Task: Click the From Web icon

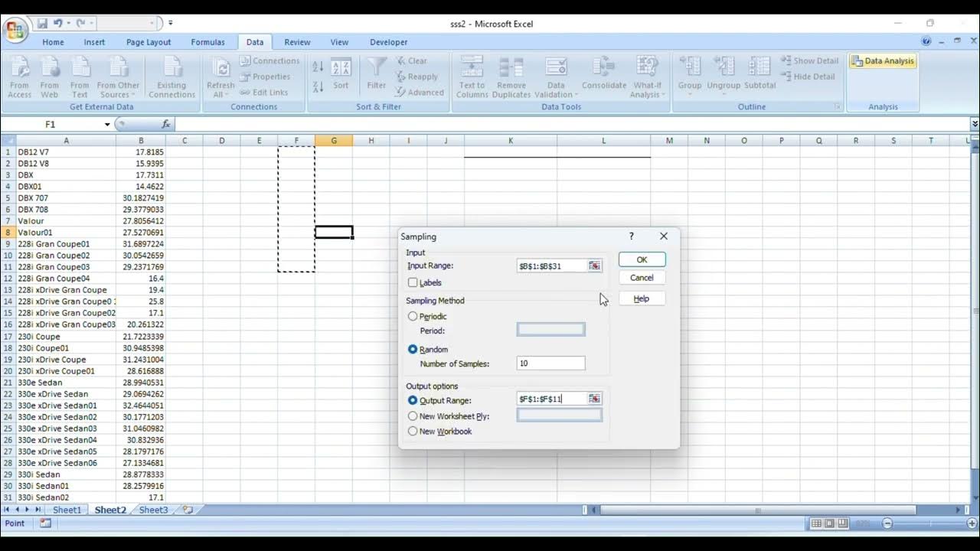Action: point(50,67)
